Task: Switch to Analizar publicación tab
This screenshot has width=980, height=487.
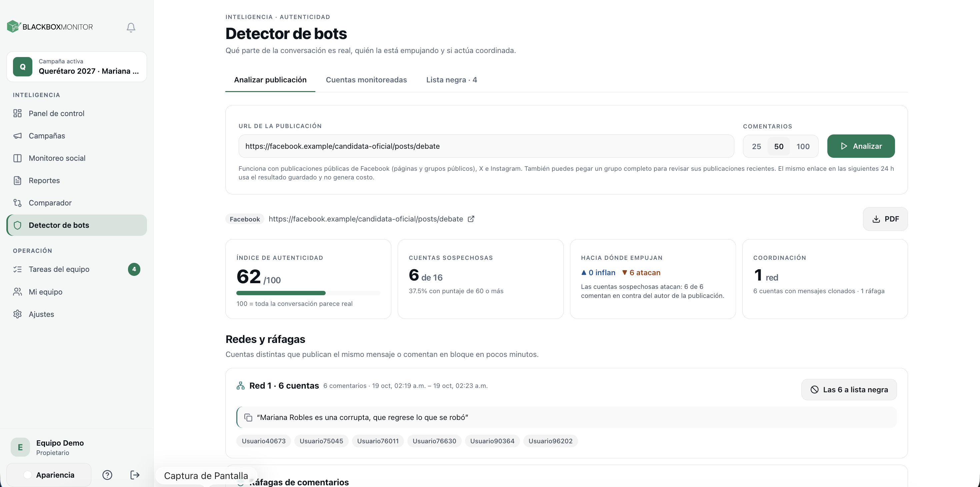Action: point(270,80)
